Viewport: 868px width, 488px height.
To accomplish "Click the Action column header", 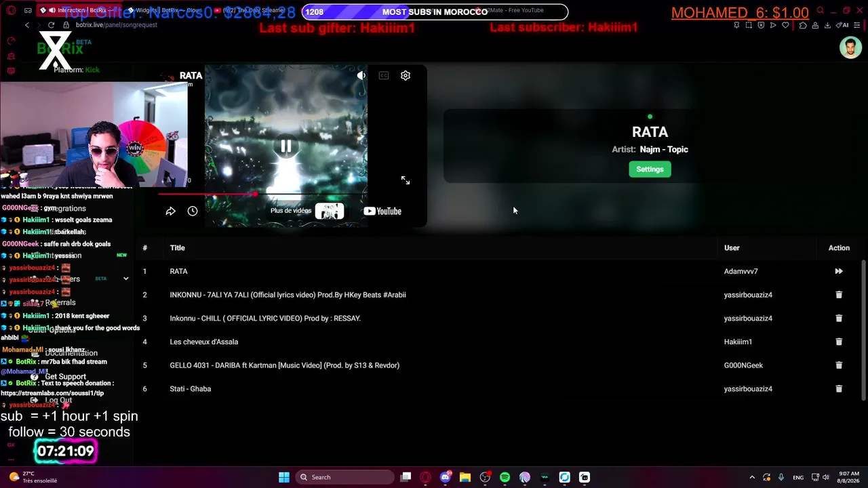I will pyautogui.click(x=839, y=248).
